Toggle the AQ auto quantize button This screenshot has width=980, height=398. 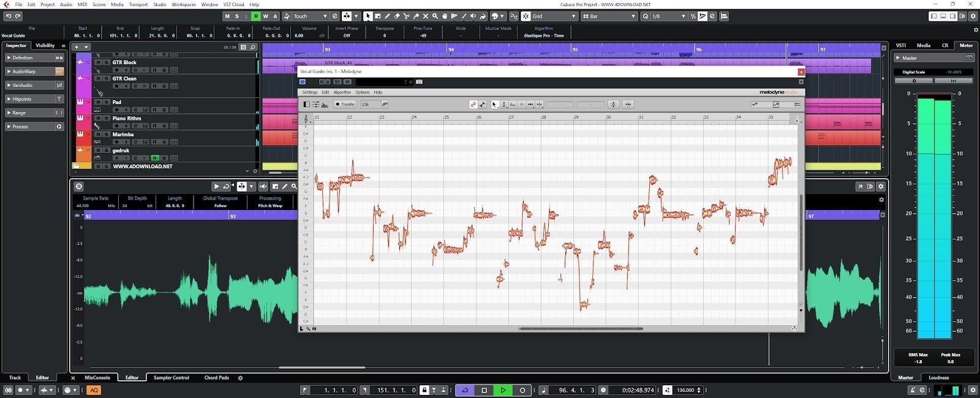click(94, 390)
